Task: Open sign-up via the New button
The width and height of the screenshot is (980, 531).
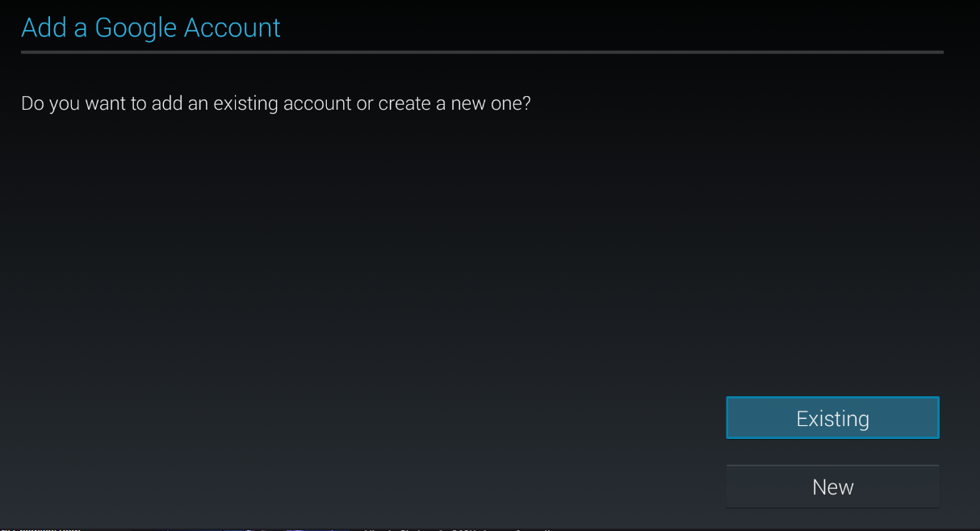Action: tap(832, 487)
